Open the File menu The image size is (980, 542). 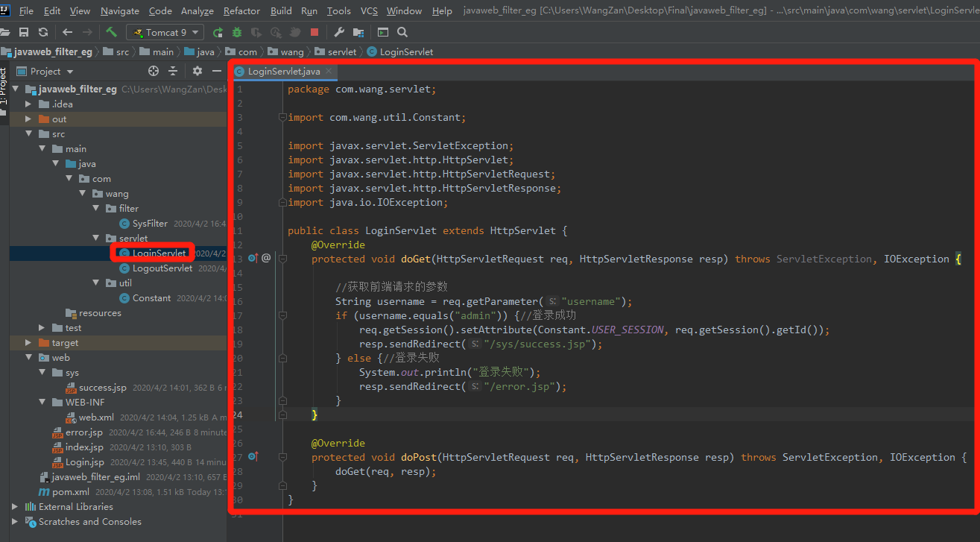(26, 10)
